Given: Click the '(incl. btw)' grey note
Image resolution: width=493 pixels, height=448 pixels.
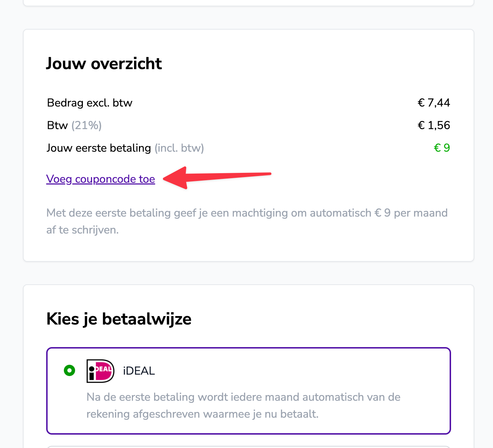Looking at the screenshot, I should pos(179,148).
